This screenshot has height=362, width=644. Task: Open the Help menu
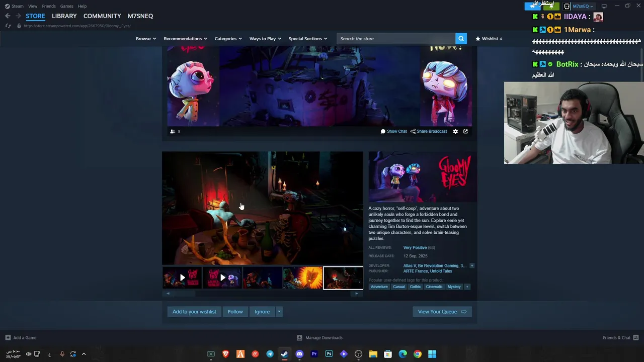(x=82, y=6)
